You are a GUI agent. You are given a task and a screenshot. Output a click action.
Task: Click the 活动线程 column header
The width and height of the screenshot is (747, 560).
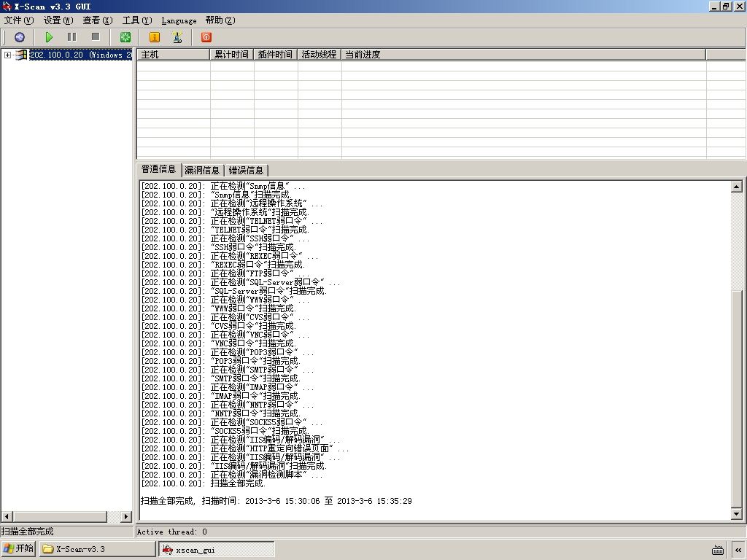click(320, 55)
